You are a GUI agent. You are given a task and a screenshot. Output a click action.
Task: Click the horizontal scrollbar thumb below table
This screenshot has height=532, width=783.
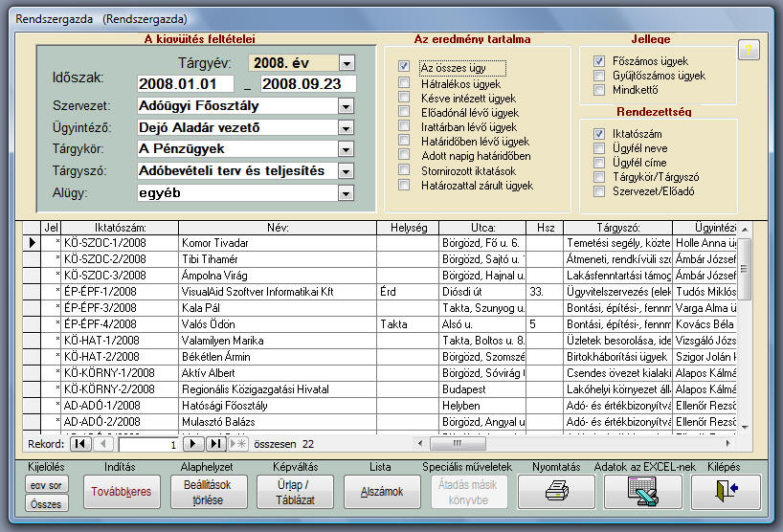click(458, 443)
